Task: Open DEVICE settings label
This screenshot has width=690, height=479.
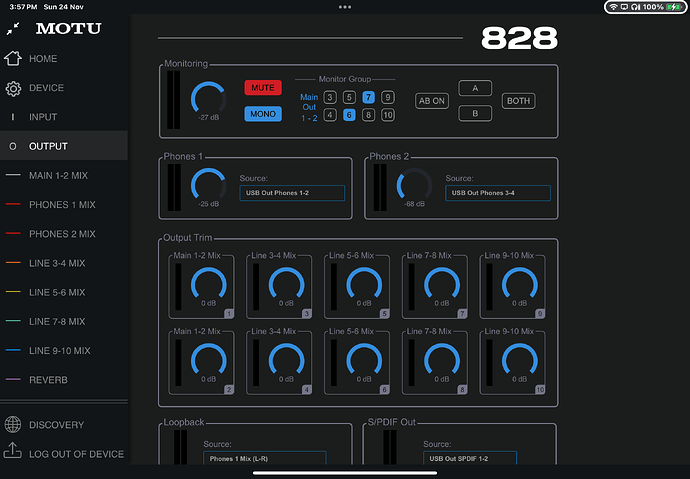Action: [46, 88]
